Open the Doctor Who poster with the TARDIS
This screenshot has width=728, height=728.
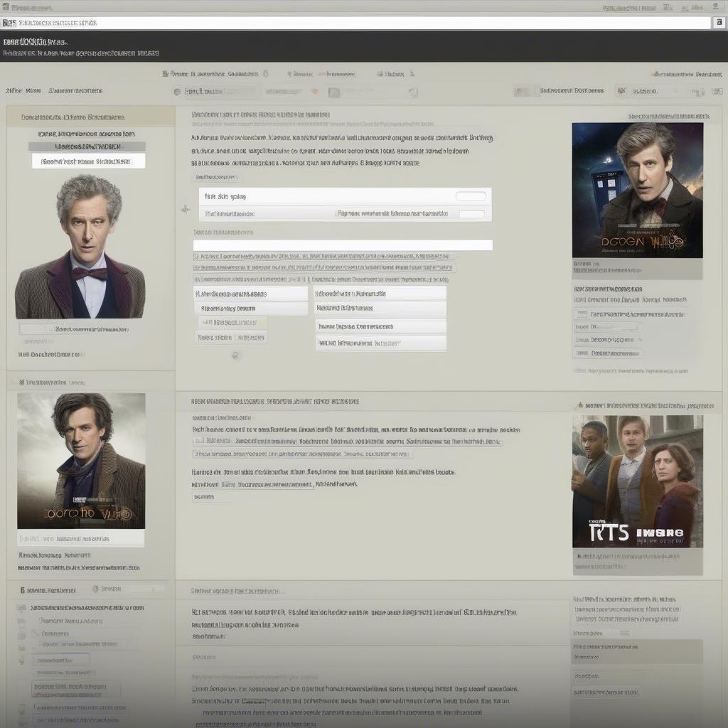[x=637, y=190]
